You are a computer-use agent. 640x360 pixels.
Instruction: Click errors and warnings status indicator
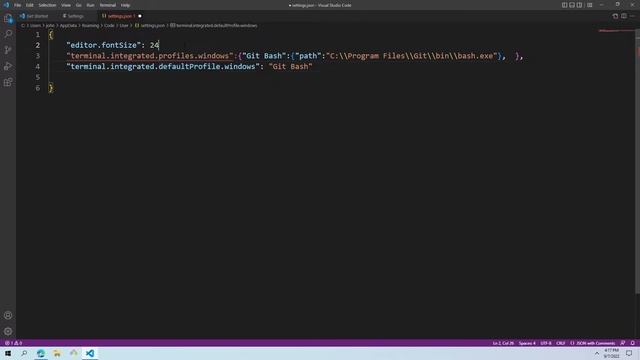coord(13,343)
